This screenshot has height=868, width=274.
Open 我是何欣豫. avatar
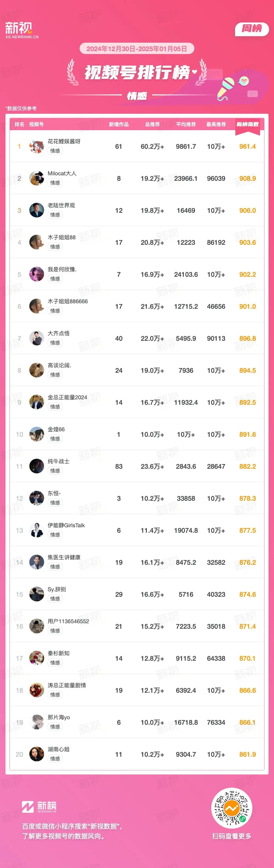pyautogui.click(x=36, y=274)
